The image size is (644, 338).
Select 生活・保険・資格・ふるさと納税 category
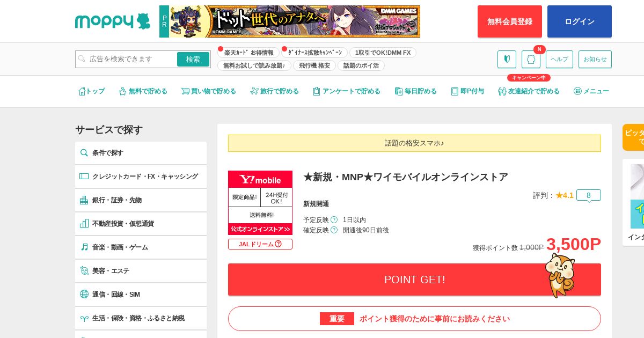point(141,318)
